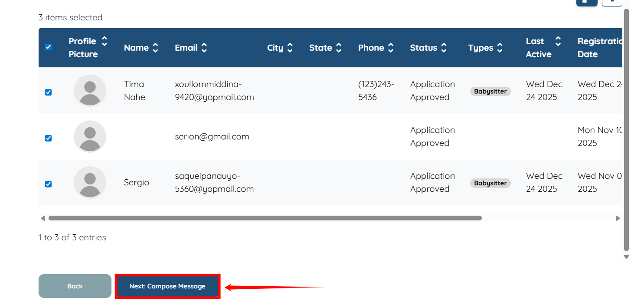Image resolution: width=644 pixels, height=304 pixels.
Task: Click the sort arrows beside Last Active
Action: [558, 41]
